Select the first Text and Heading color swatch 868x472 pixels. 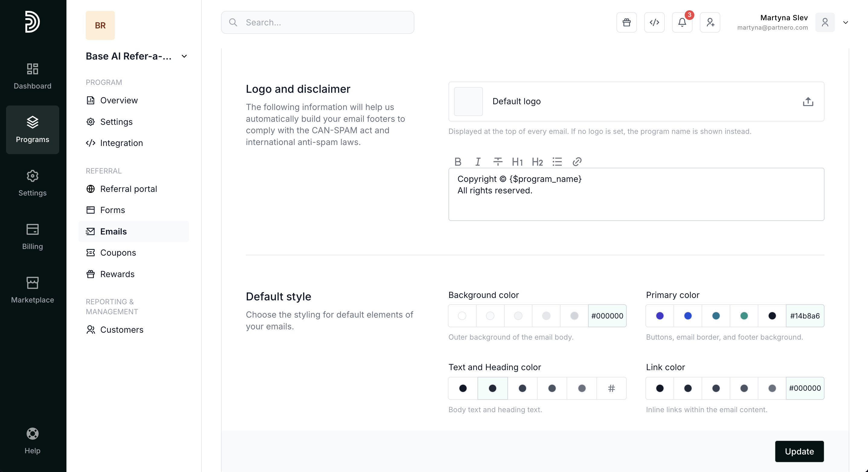(x=463, y=388)
